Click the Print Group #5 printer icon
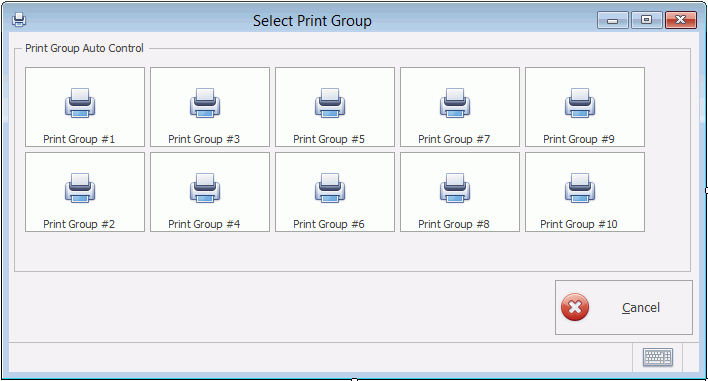 [330, 103]
